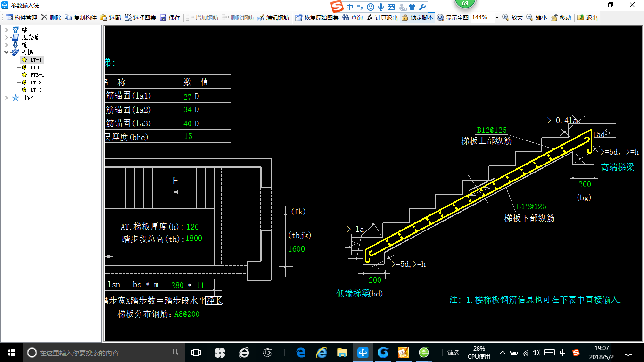
Task: Select LT-3 stair component
Action: click(x=36, y=90)
